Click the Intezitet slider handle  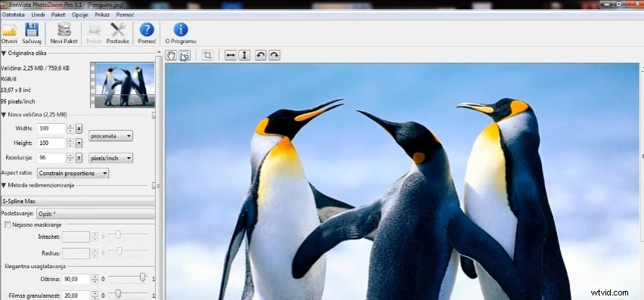pos(118,234)
